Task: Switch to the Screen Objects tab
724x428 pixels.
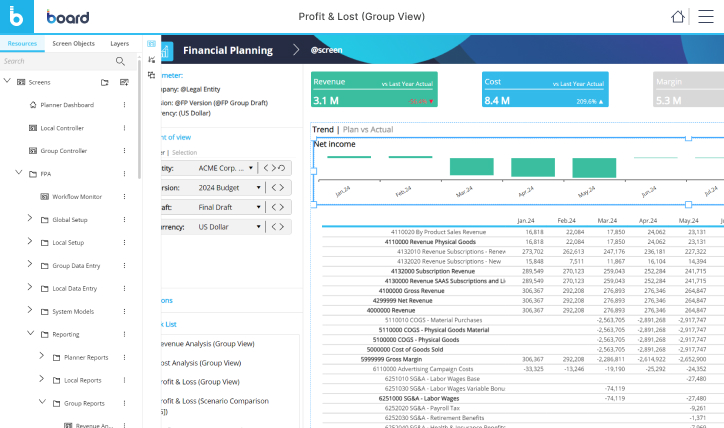Action: (x=73, y=44)
